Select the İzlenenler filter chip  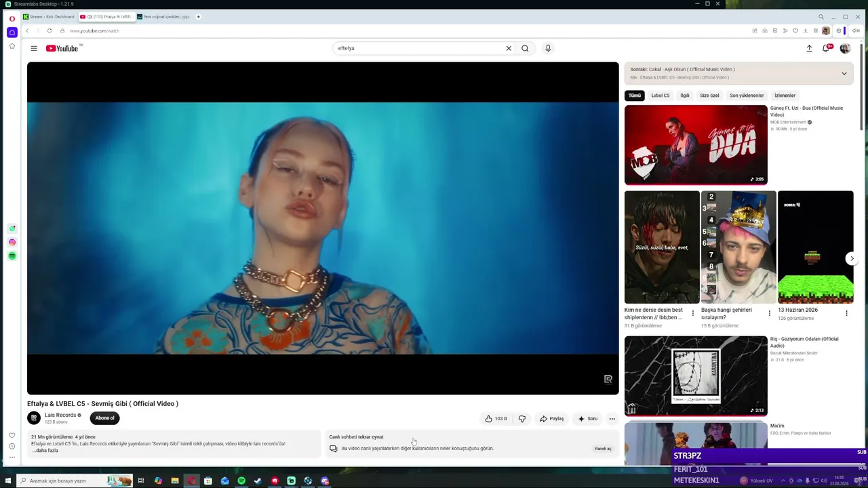point(785,96)
